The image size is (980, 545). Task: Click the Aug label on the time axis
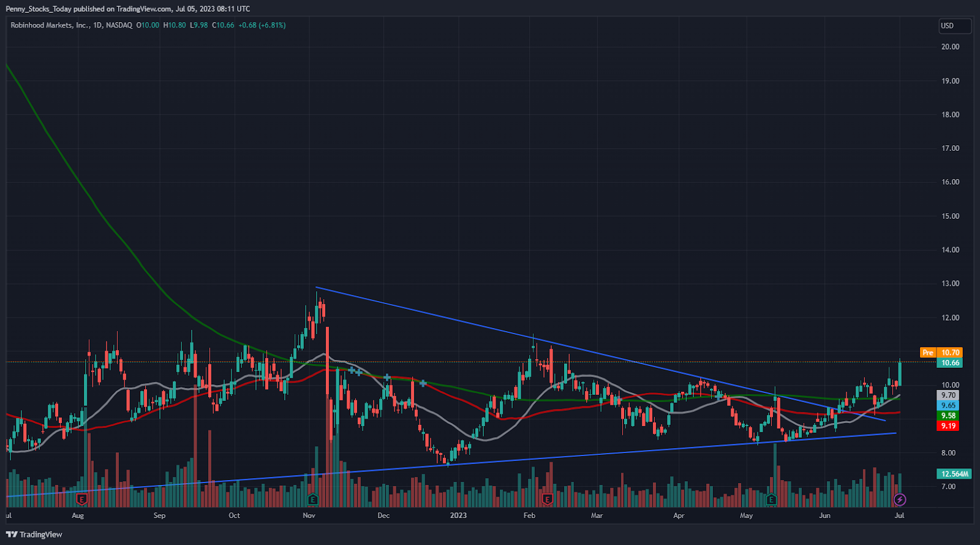(78, 516)
